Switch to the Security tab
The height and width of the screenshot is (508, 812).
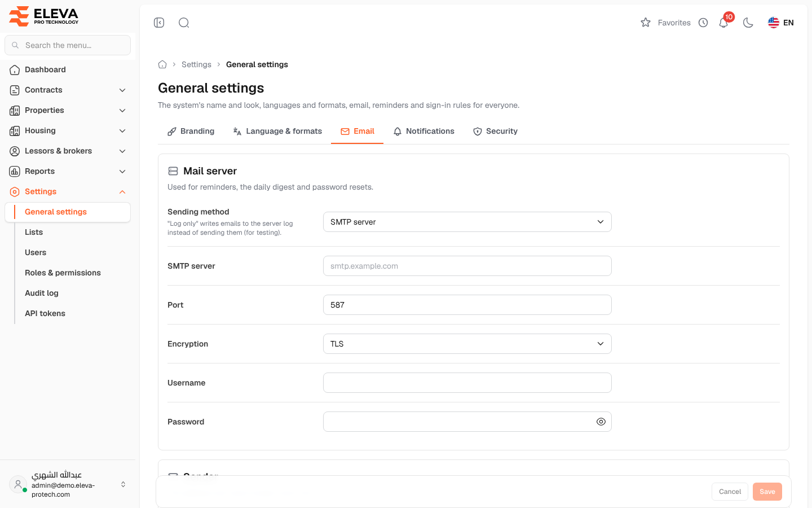(495, 131)
